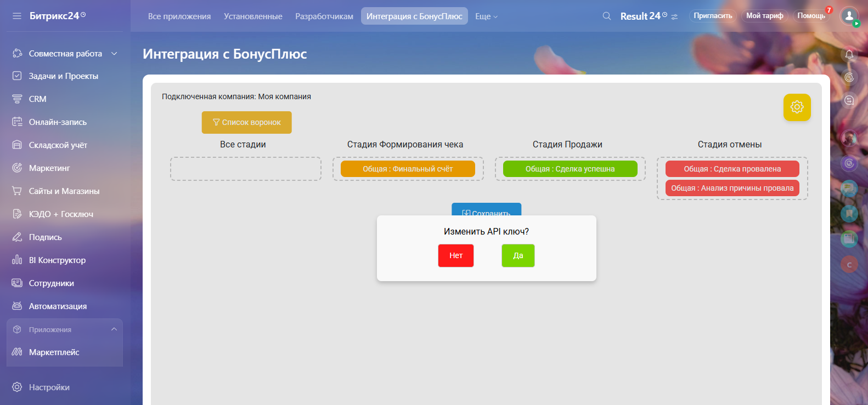Open the Автоматизация section
The image size is (868, 405).
click(58, 306)
